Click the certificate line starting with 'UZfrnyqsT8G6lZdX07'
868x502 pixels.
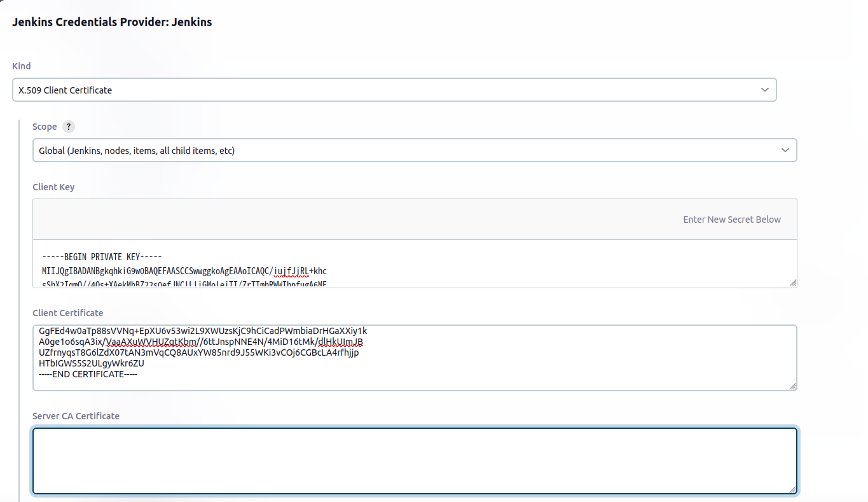pyautogui.click(x=199, y=352)
